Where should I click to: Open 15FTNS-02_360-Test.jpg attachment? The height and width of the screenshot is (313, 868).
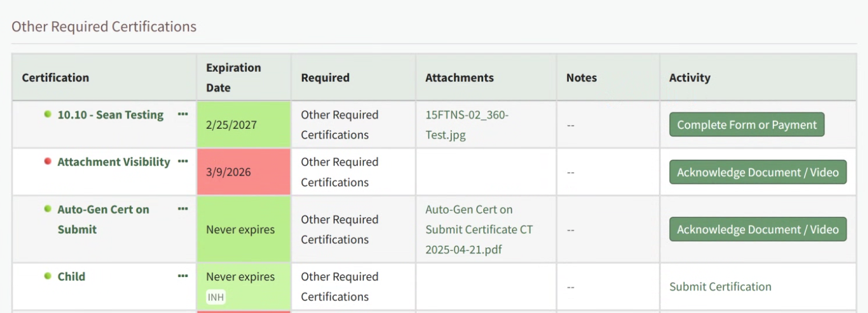[x=467, y=125]
